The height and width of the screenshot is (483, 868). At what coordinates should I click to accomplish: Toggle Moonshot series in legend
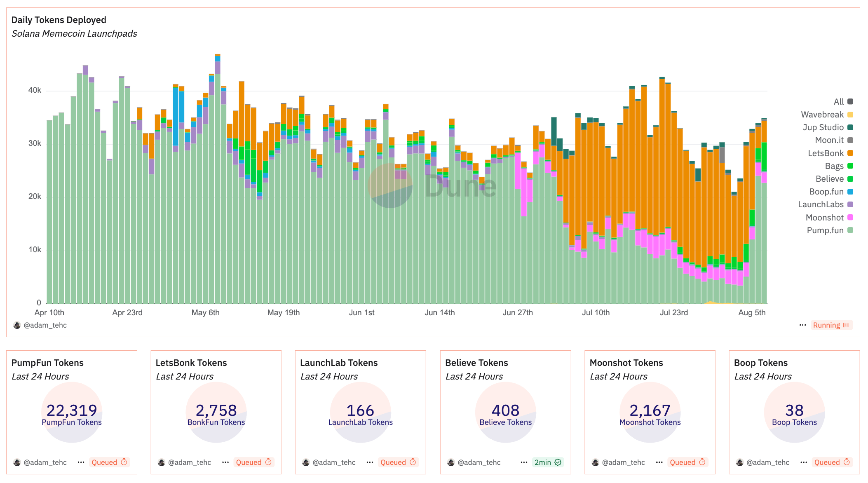[824, 218]
